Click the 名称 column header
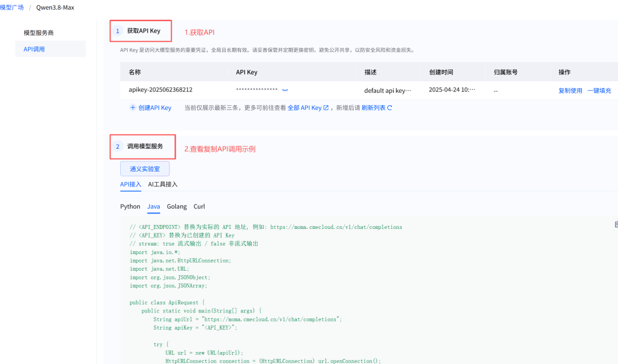Viewport: 618px width, 364px height. (x=134, y=72)
